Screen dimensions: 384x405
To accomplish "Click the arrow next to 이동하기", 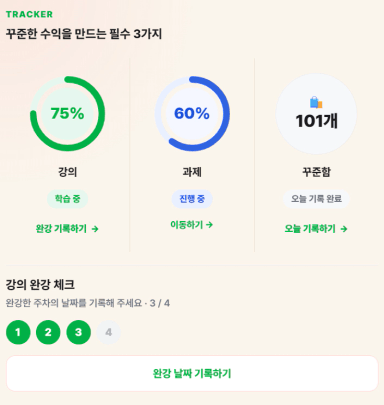I will (x=209, y=225).
